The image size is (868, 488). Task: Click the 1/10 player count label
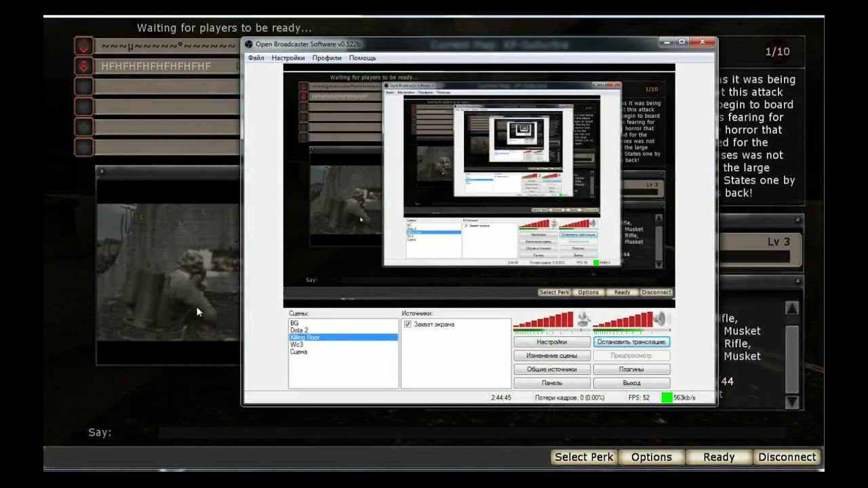pyautogui.click(x=777, y=52)
